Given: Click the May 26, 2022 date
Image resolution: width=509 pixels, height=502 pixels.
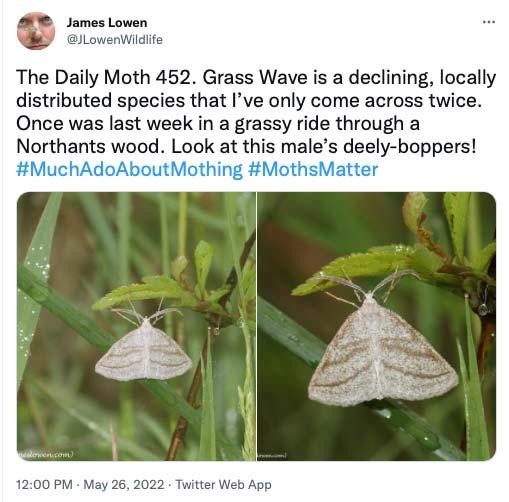Looking at the screenshot, I should 124,484.
